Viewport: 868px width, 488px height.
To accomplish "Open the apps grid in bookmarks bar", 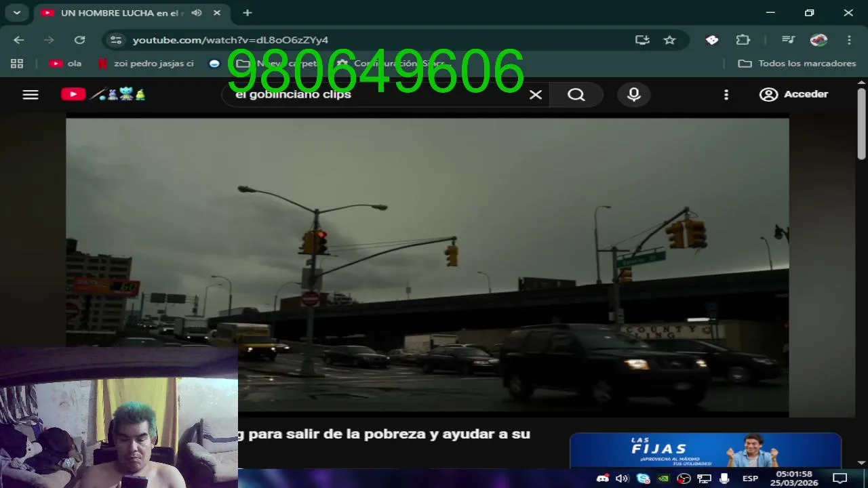I will pos(17,63).
